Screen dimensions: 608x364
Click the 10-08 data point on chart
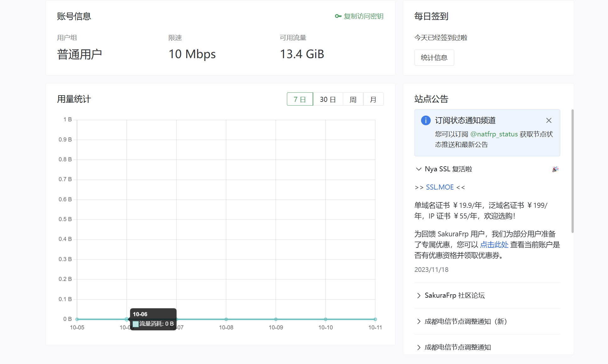pos(226,319)
